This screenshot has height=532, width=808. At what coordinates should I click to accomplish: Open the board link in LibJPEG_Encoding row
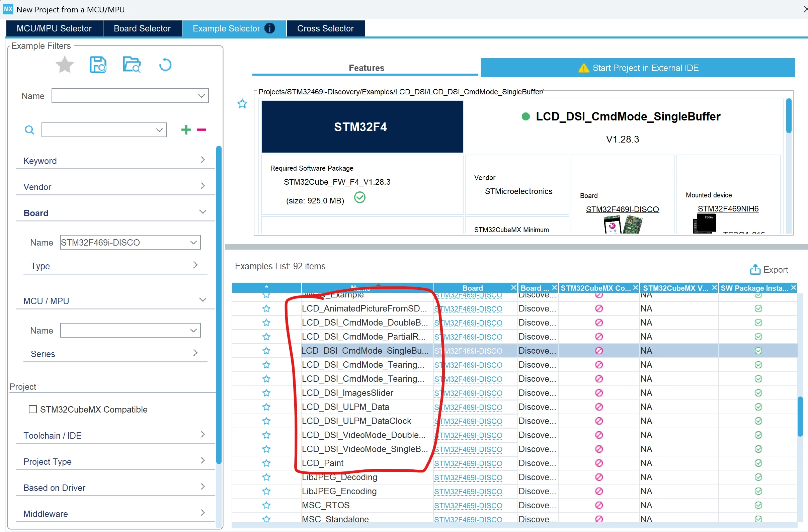coord(468,491)
